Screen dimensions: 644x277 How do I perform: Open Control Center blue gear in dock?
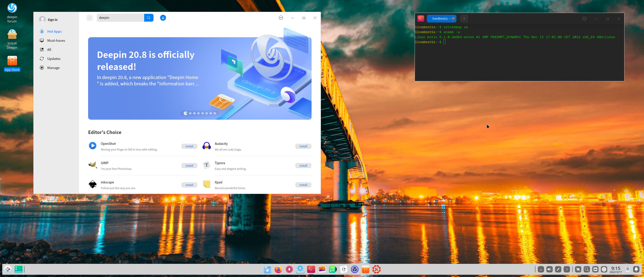(x=354, y=269)
